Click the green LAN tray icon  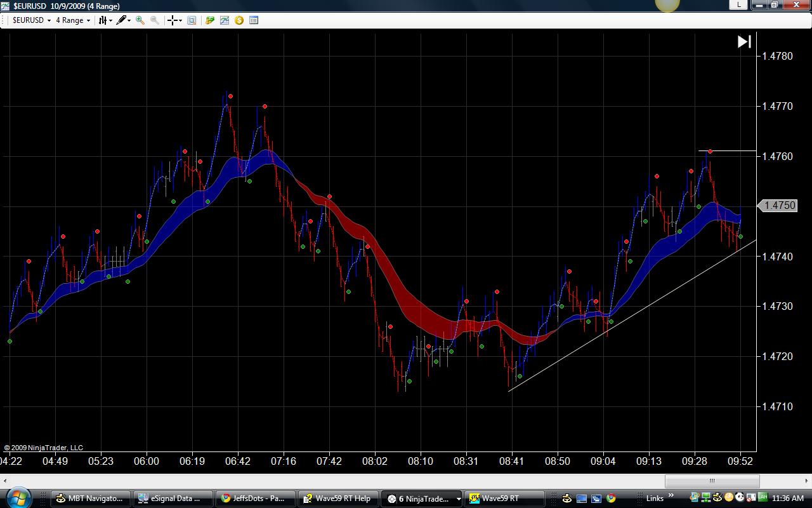[x=763, y=497]
